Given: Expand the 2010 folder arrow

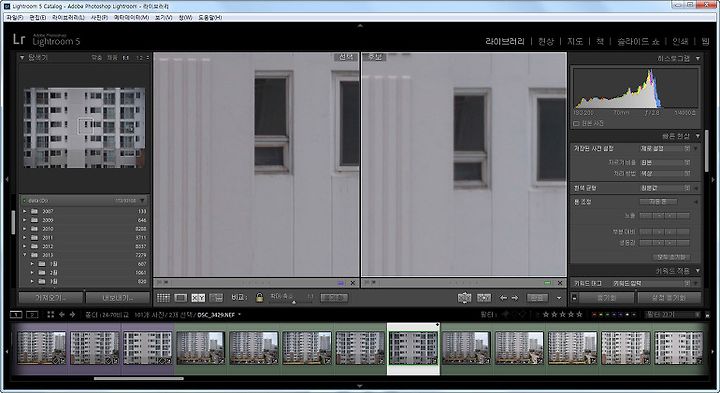Looking at the screenshot, I should click(x=25, y=229).
